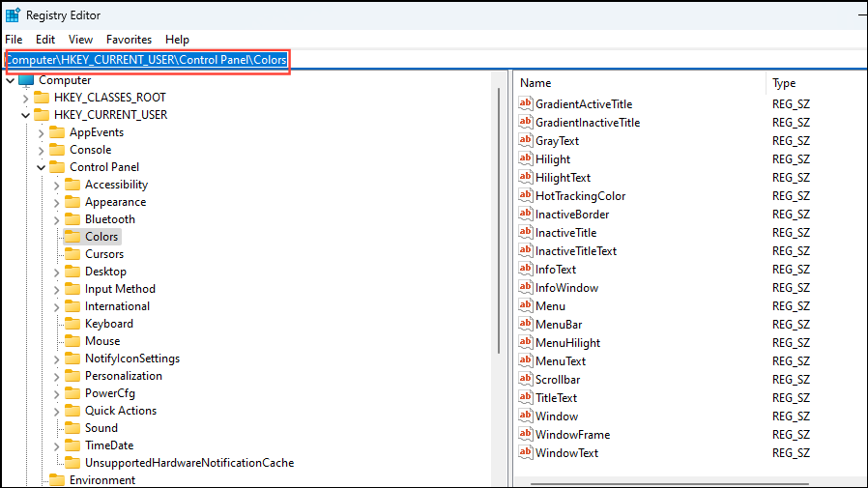Click the AppEvents folder icon
868x488 pixels.
click(57, 132)
